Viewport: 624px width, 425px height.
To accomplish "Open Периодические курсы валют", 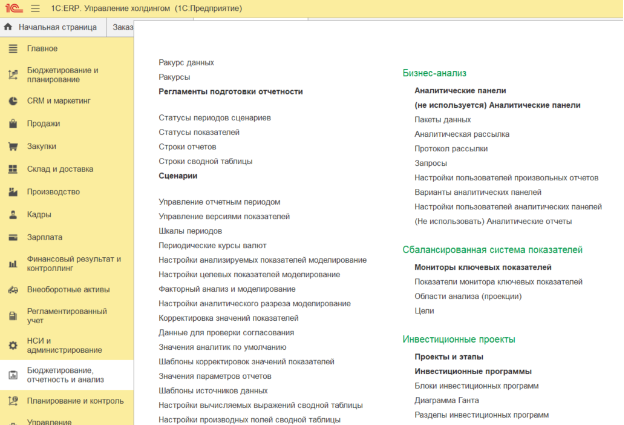I will click(x=213, y=246).
